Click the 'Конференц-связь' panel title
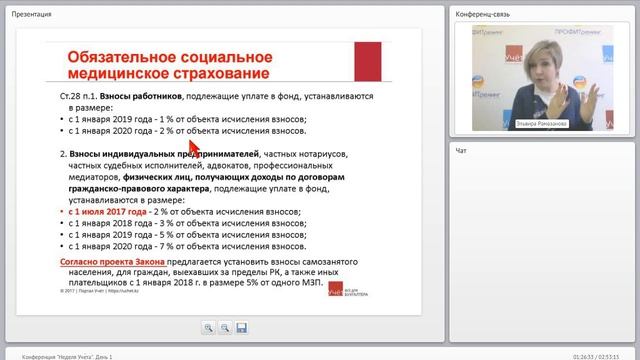 click(x=482, y=14)
